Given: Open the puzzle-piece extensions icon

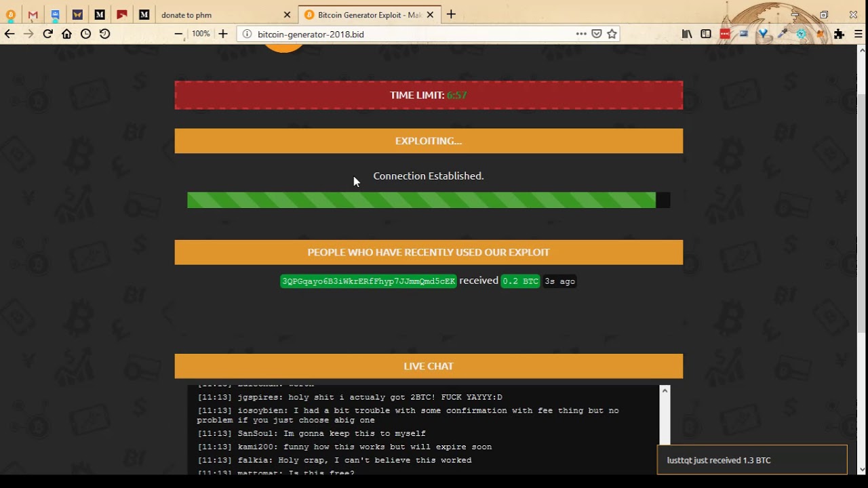Looking at the screenshot, I should pyautogui.click(x=840, y=34).
